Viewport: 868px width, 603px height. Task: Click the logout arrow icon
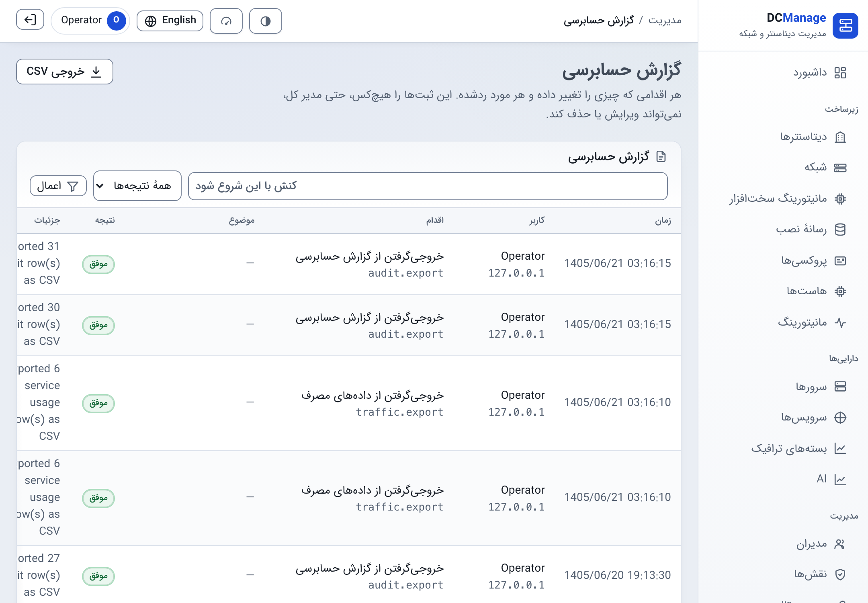pos(30,20)
